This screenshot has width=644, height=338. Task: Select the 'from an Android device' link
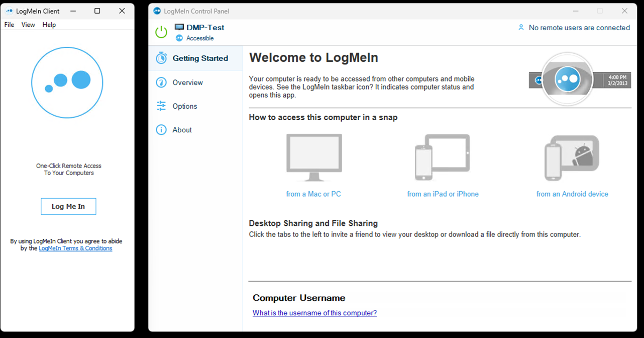click(572, 194)
